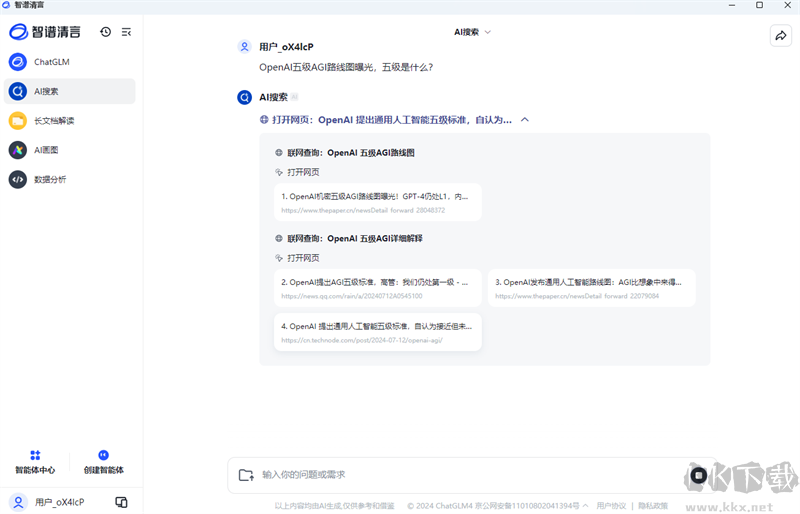
Task: Click the ChatGLM round blue icon
Action: pyautogui.click(x=18, y=62)
